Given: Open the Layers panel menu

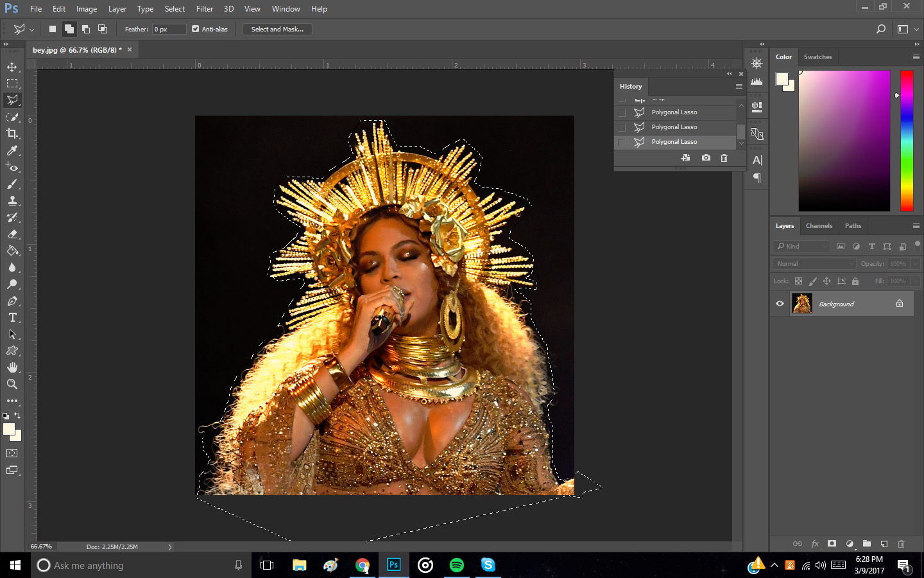Looking at the screenshot, I should click(916, 226).
